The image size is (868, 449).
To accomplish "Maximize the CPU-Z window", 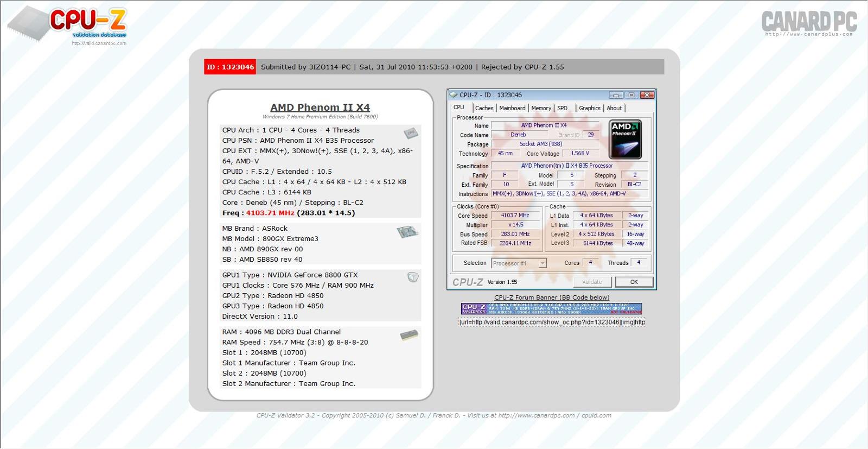I will [x=631, y=95].
